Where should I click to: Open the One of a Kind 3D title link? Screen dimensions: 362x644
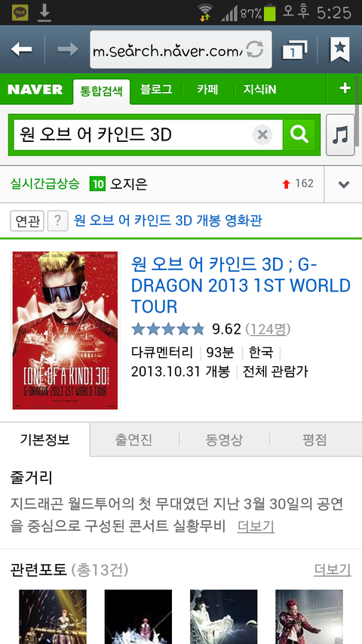click(241, 285)
